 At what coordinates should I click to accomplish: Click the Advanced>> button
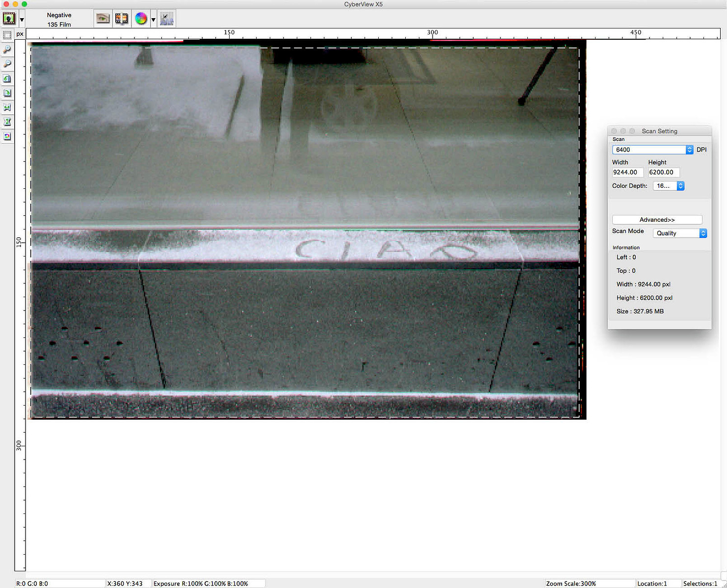tap(657, 220)
